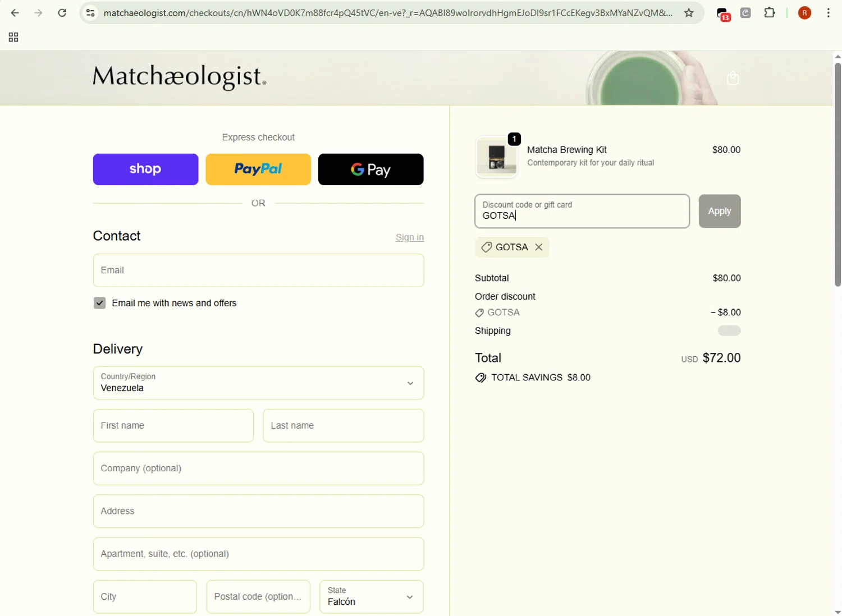842x616 pixels.
Task: Open the Country/Region dropdown
Action: [x=258, y=383]
